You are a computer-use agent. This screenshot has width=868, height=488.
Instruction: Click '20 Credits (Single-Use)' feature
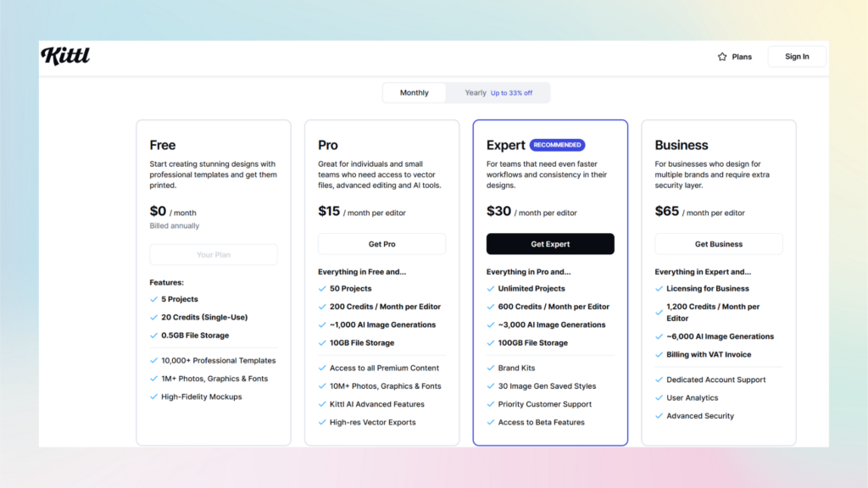tap(204, 318)
